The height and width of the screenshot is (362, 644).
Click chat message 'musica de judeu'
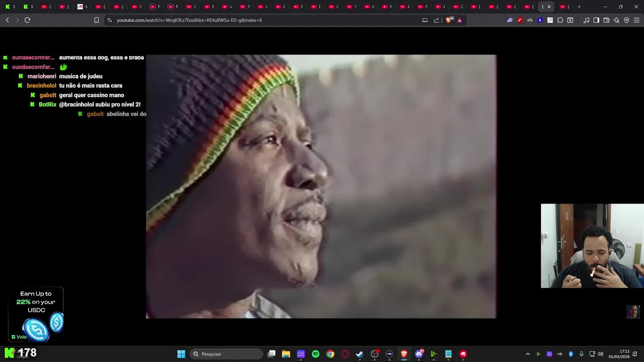pyautogui.click(x=80, y=76)
